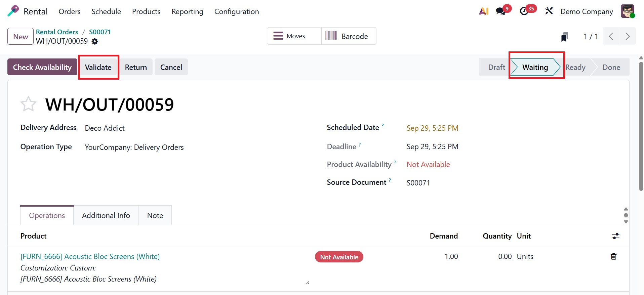Click the Scheduled Date field value
This screenshot has width=644, height=295.
pos(432,128)
